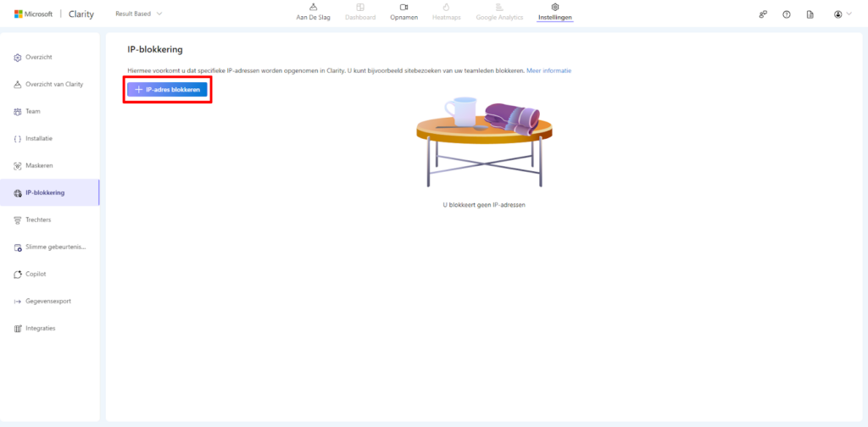This screenshot has width=868, height=427.
Task: Expand the account chevron dropdown
Action: point(849,14)
